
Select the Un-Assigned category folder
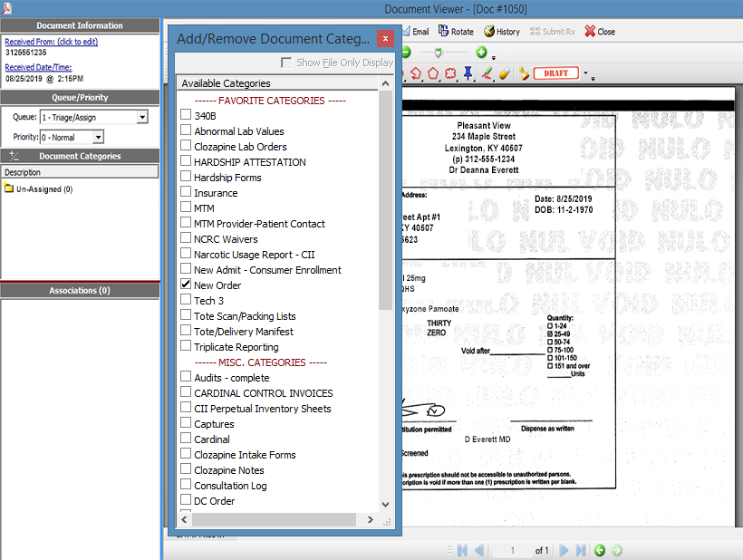click(x=38, y=189)
